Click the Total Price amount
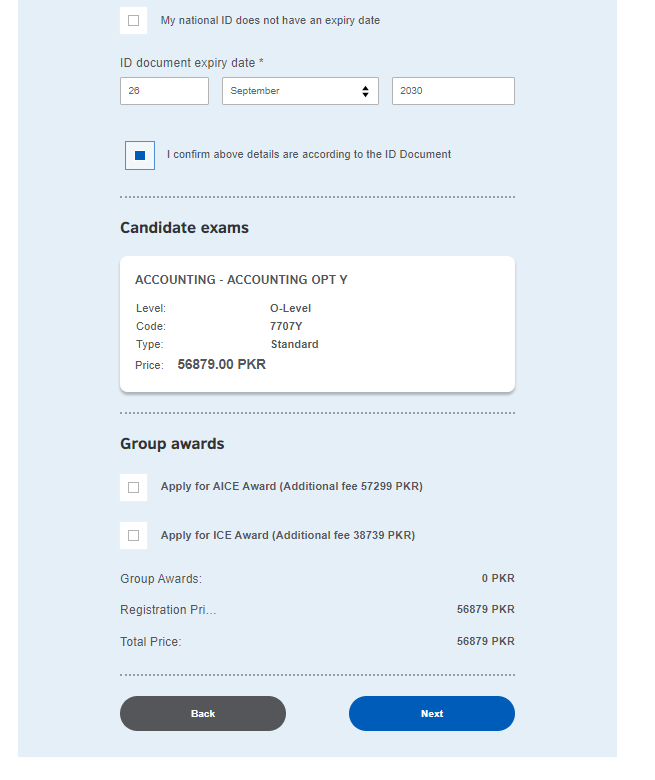 [x=485, y=641]
